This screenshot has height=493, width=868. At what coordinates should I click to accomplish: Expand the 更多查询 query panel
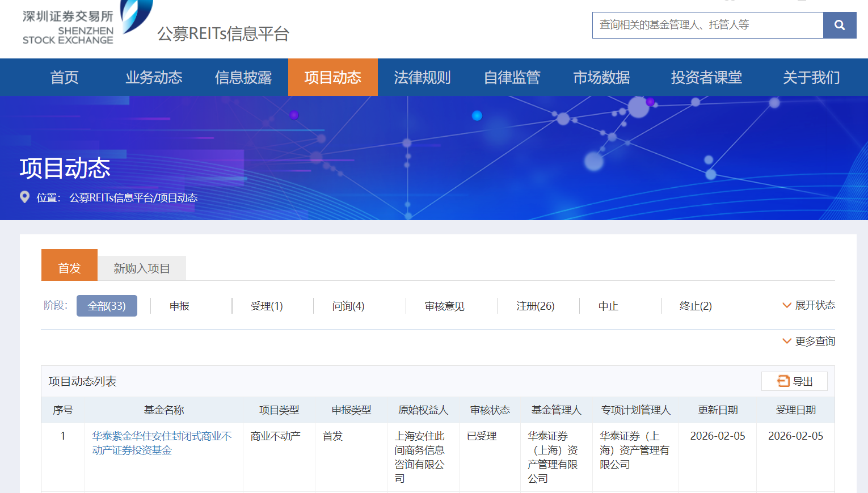pos(808,341)
